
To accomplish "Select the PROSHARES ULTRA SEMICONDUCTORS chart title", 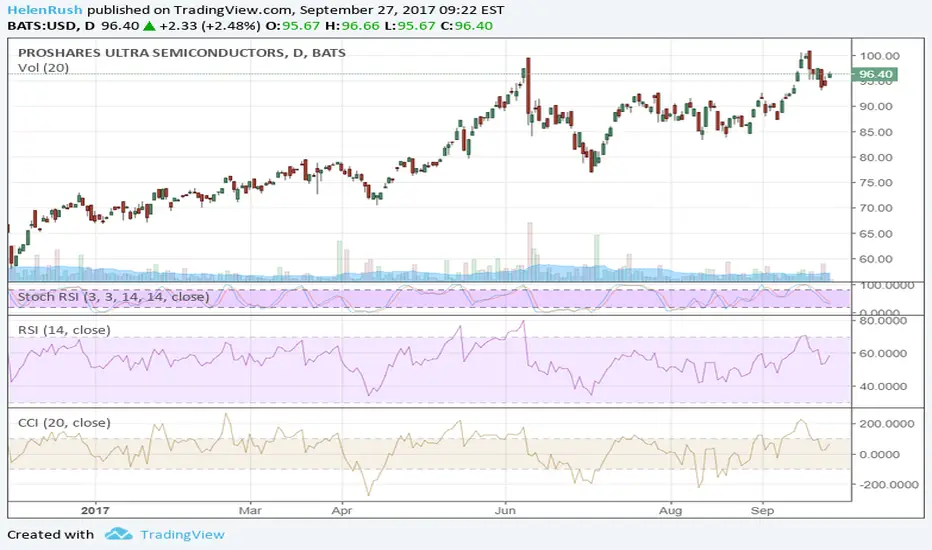I will [x=182, y=52].
